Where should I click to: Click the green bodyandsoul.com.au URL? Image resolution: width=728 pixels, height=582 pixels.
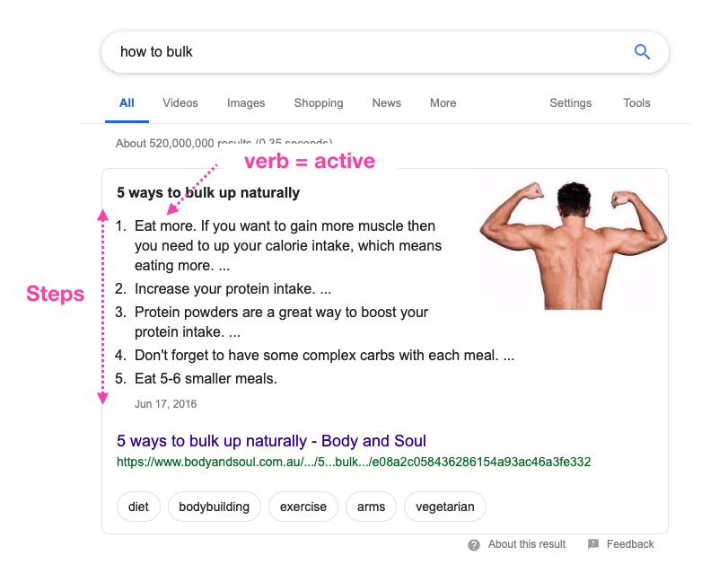coord(353,463)
